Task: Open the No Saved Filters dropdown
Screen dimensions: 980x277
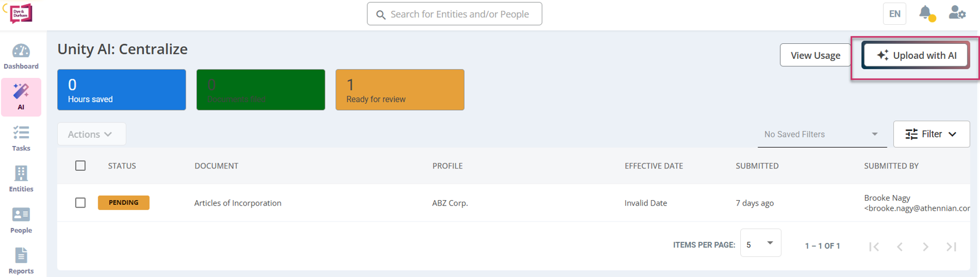Action: (821, 134)
